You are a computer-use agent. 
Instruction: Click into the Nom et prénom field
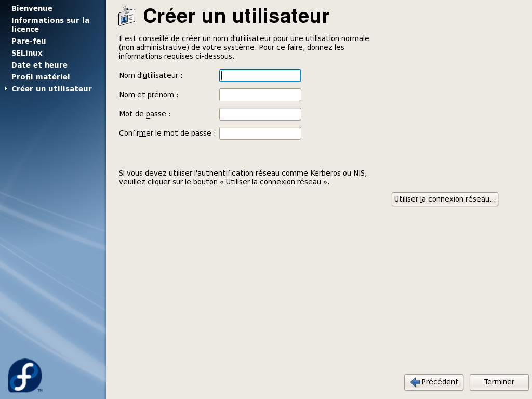(x=260, y=95)
